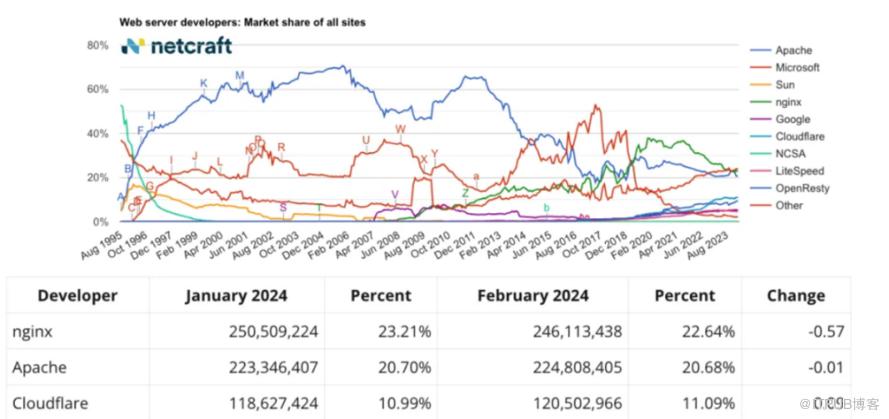Screen dimensions: 889x419
Task: Click the 'M' marker on Apache line
Action: click(239, 76)
